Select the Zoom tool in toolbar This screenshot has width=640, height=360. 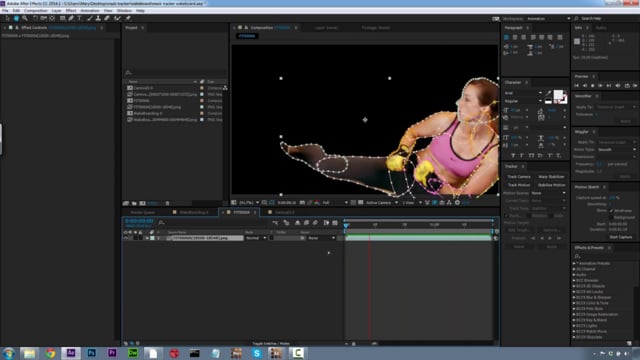tap(25, 18)
